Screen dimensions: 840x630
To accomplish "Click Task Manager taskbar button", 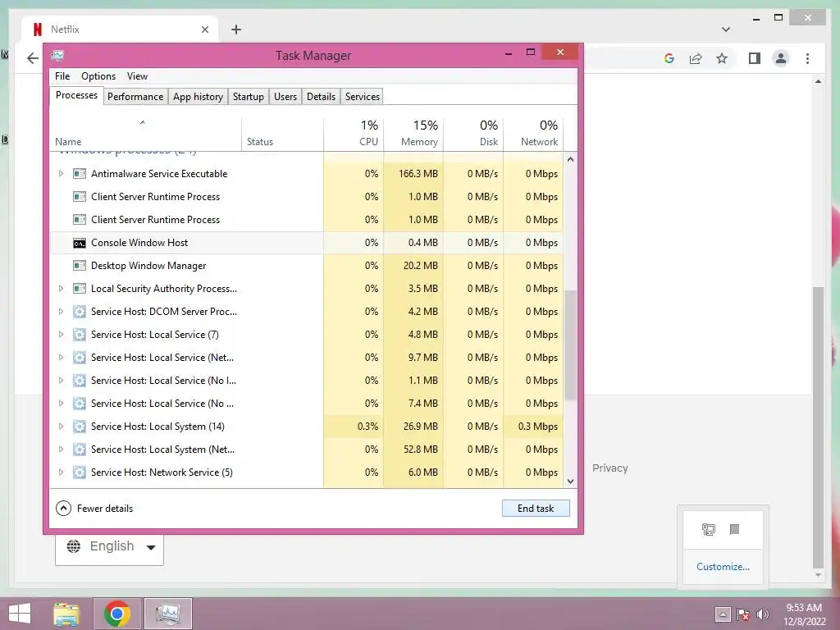I will pyautogui.click(x=167, y=614).
